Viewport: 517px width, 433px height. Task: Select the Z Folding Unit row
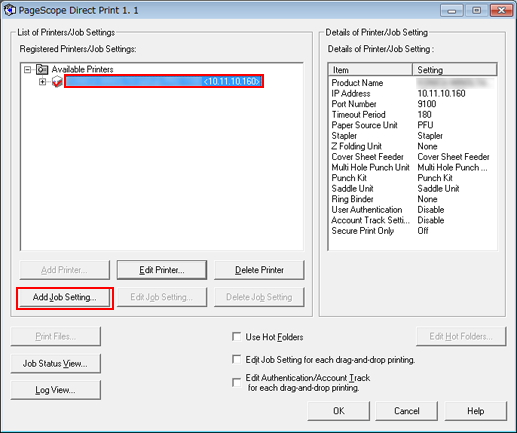(413, 146)
